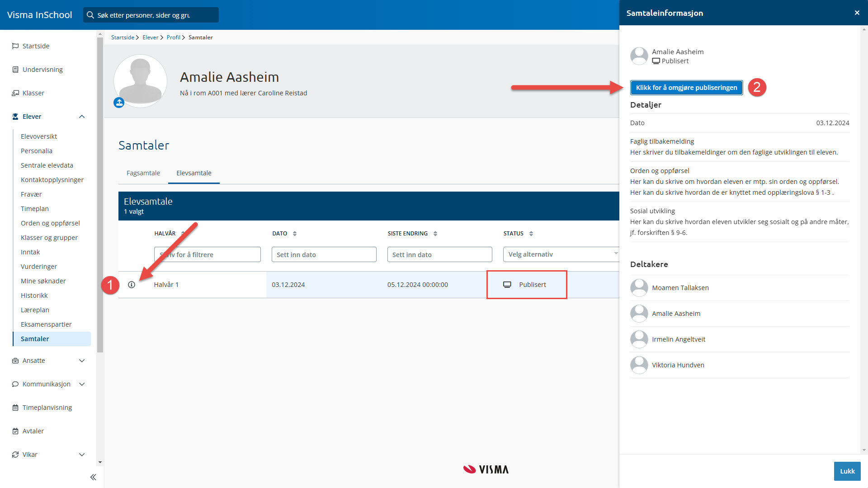The width and height of the screenshot is (868, 488).
Task: Open the Velg alternativ status dropdown
Action: 561,254
